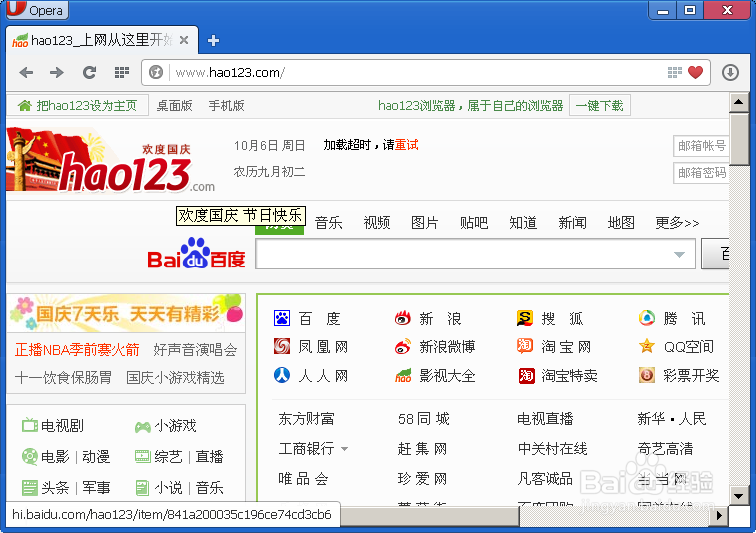Image resolution: width=756 pixels, height=533 pixels.
Task: Click the 影视大全 hao icon
Action: [x=403, y=375]
